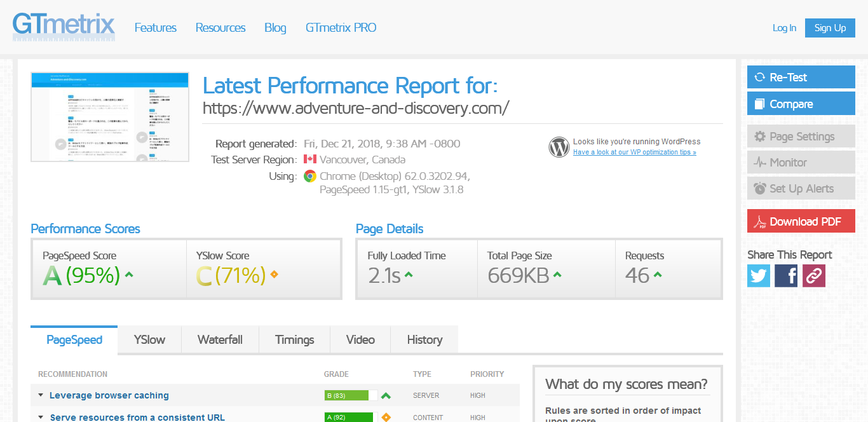The width and height of the screenshot is (868, 422).
Task: Click green arrow beside Leverage browser caching grade
Action: [x=386, y=395]
